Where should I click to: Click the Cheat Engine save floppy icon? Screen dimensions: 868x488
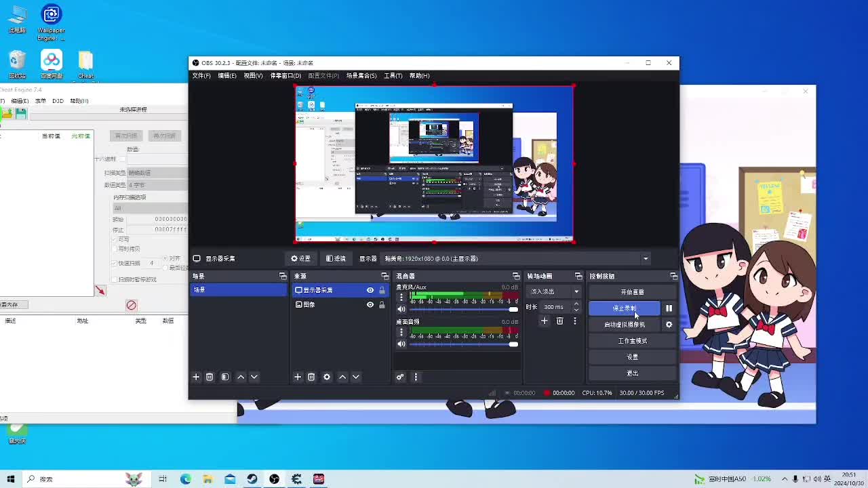tap(21, 114)
